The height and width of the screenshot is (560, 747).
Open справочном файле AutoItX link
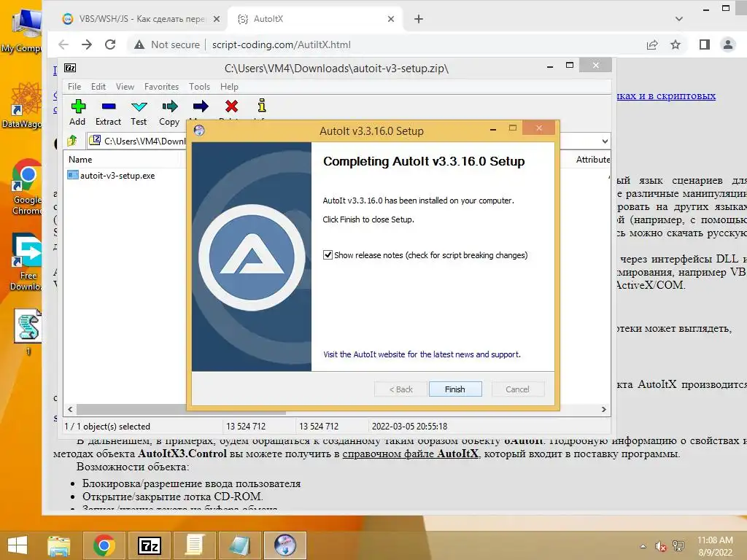410,454
